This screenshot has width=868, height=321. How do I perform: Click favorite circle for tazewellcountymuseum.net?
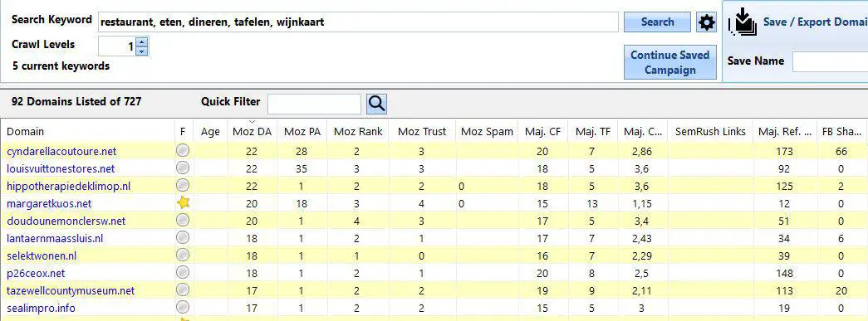tap(183, 290)
